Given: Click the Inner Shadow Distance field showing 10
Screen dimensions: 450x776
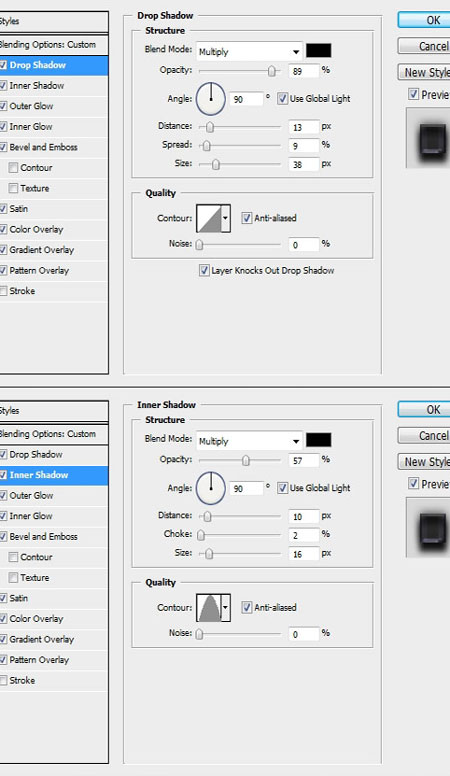Looking at the screenshot, I should (303, 517).
